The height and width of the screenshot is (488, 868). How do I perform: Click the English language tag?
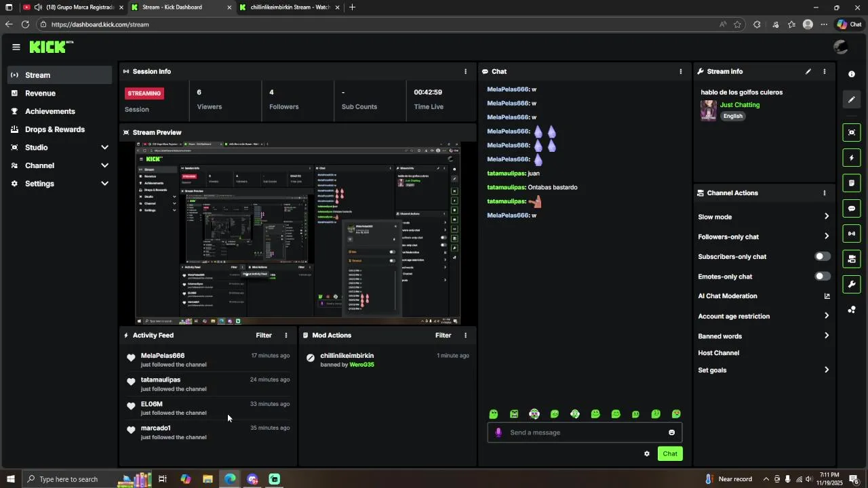732,116
